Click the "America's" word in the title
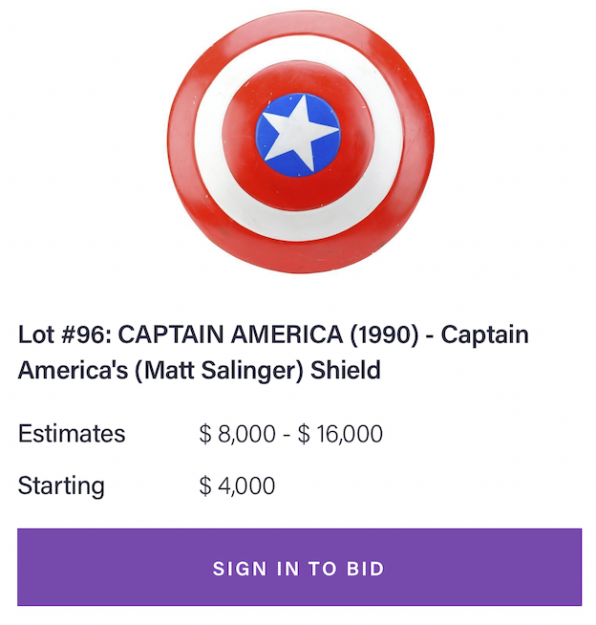This screenshot has height=625, width=596. [73, 370]
